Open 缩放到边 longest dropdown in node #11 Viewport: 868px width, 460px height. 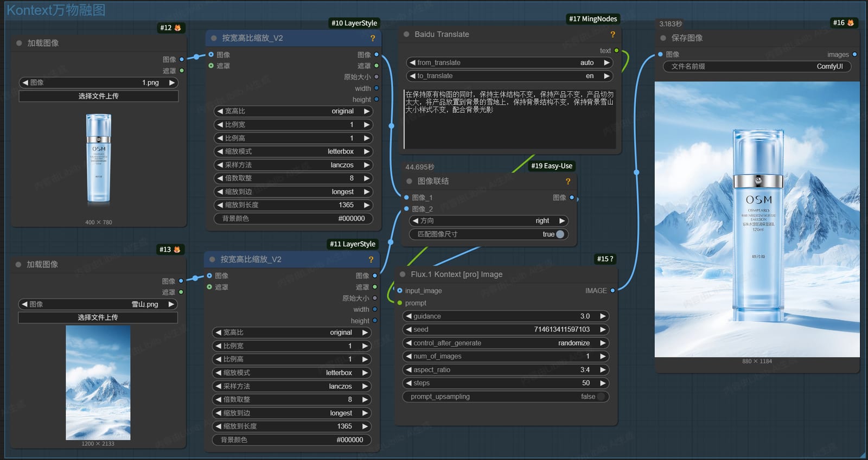(292, 413)
